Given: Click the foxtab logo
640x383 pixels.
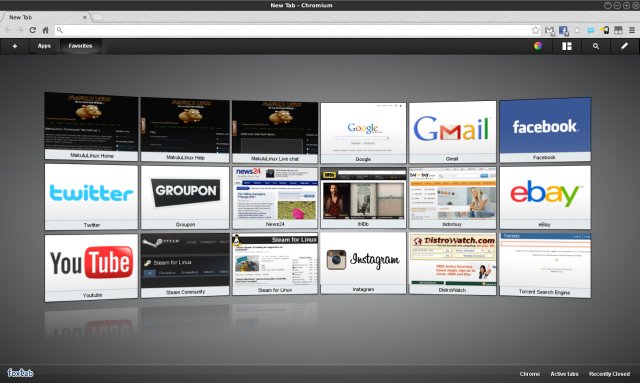Looking at the screenshot, I should click(x=20, y=373).
